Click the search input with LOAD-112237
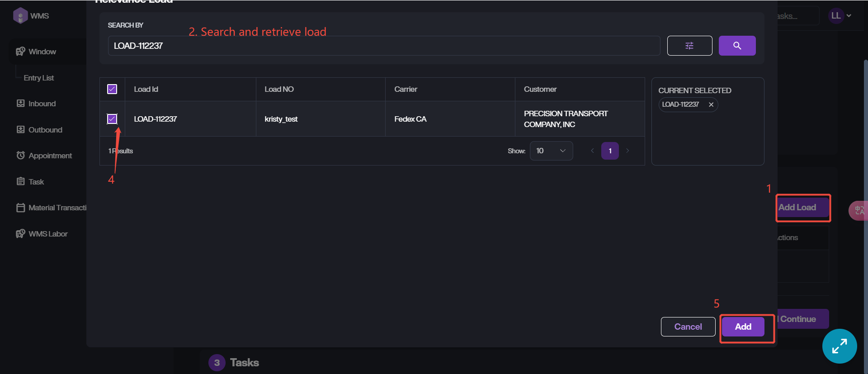The width and height of the screenshot is (868, 374). point(383,46)
